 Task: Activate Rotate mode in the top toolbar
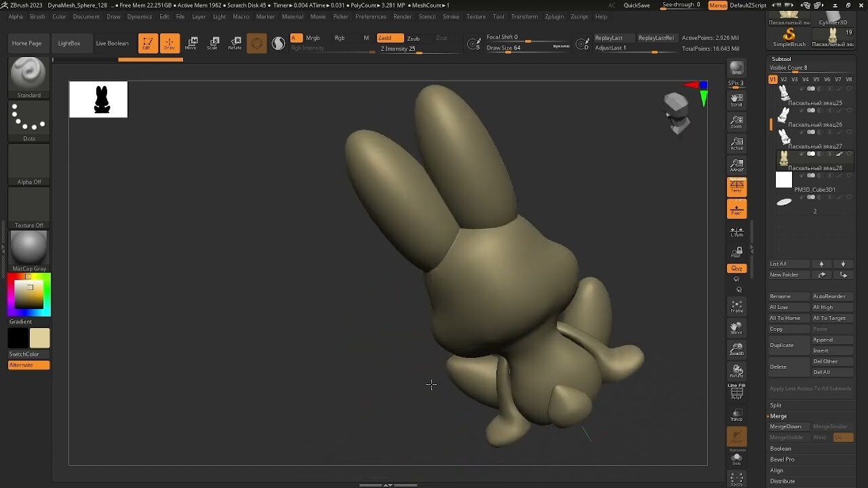click(x=235, y=43)
